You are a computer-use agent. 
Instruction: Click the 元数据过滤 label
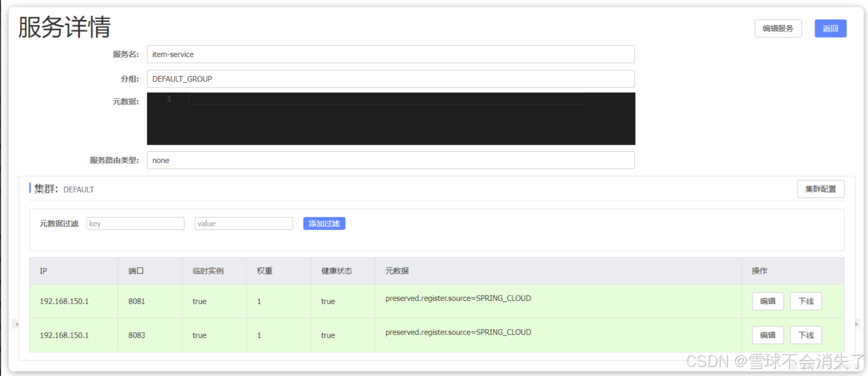tap(59, 224)
